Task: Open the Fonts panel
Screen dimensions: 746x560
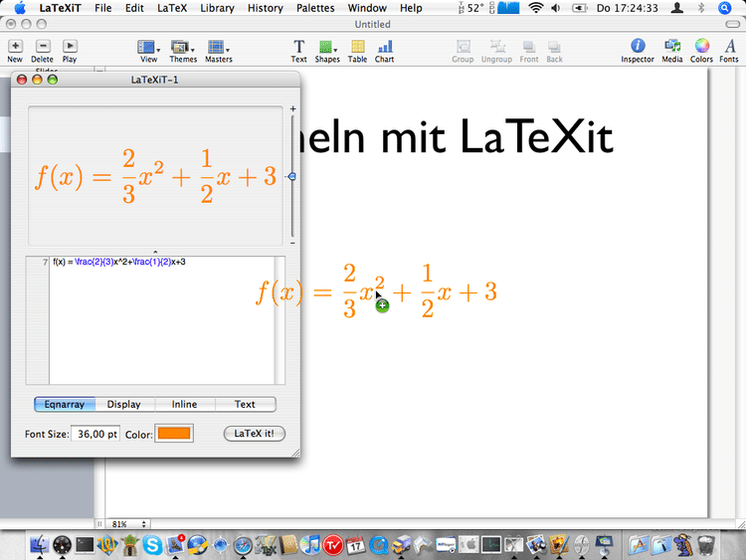Action: tap(729, 47)
